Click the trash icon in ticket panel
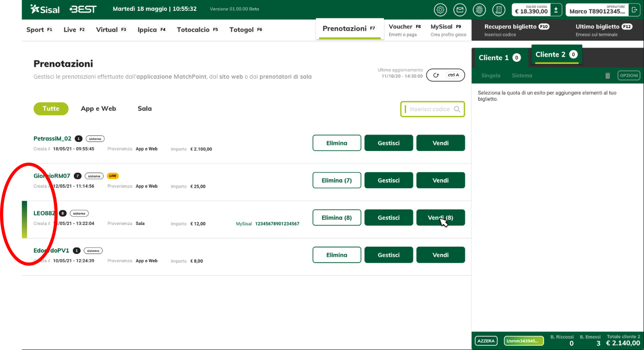Viewport: 644px width, 350px height. 607,76
